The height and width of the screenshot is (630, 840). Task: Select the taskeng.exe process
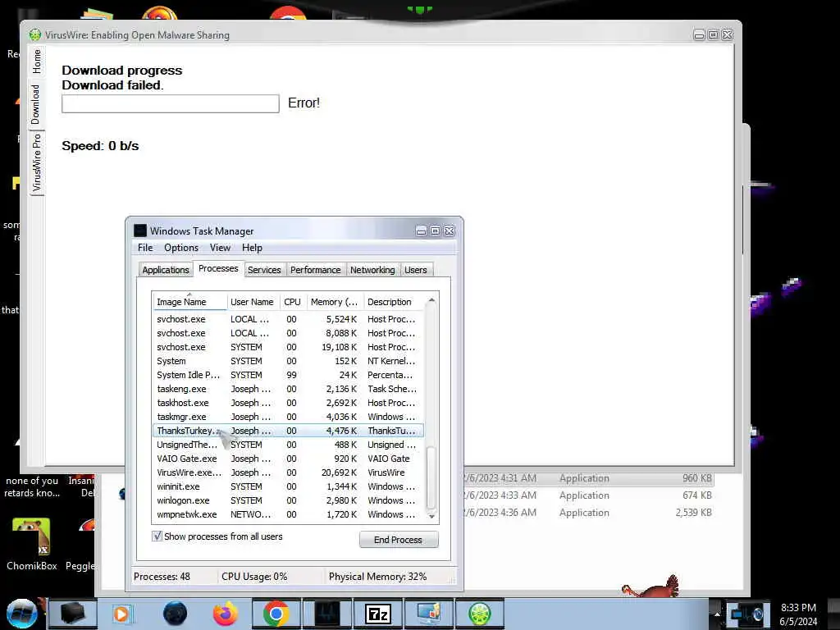[x=288, y=389]
